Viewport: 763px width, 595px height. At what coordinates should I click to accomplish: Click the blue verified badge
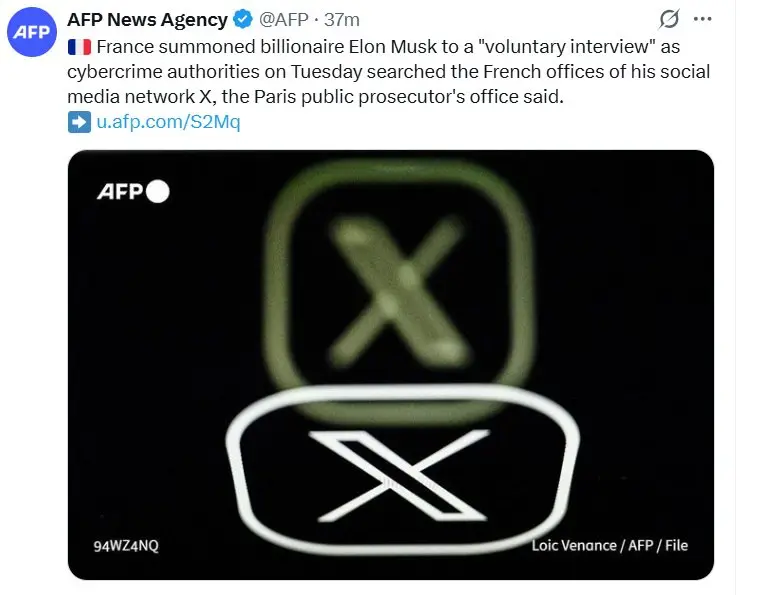point(242,19)
